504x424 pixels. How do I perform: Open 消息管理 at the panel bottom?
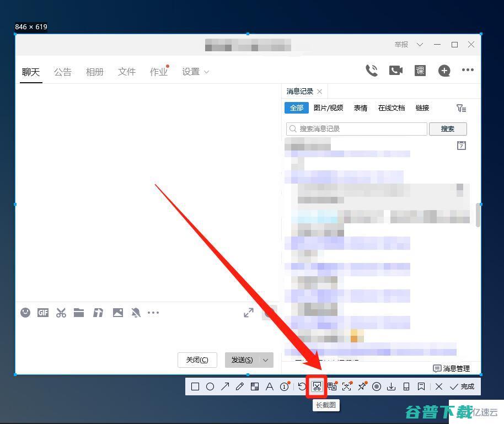(x=451, y=368)
